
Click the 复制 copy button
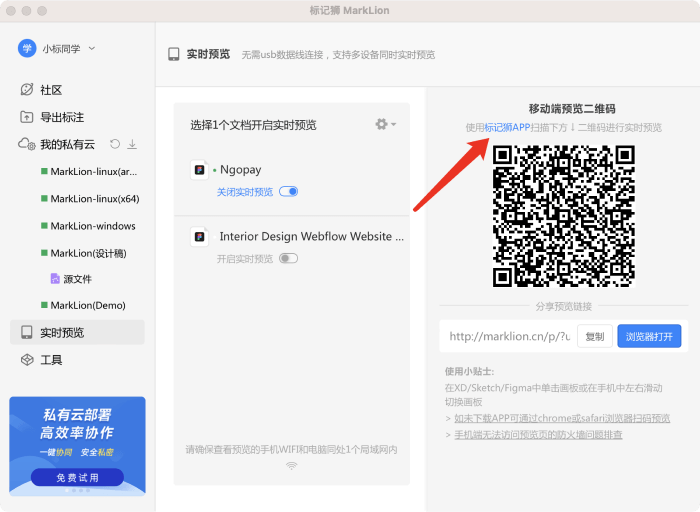coord(595,337)
